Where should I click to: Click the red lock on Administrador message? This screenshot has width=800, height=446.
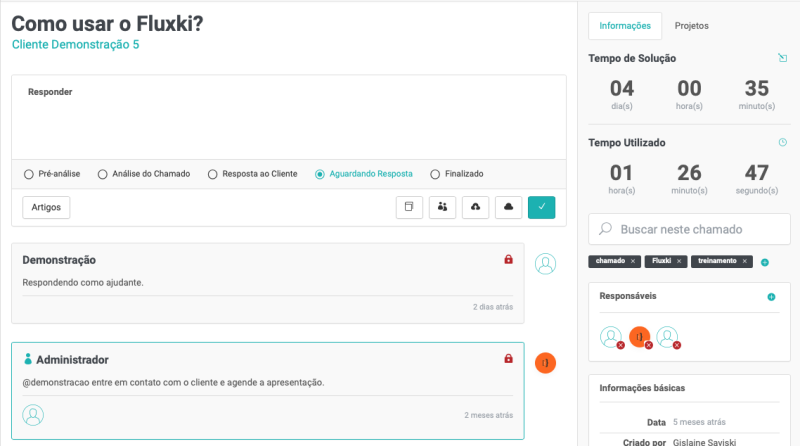[x=508, y=359]
